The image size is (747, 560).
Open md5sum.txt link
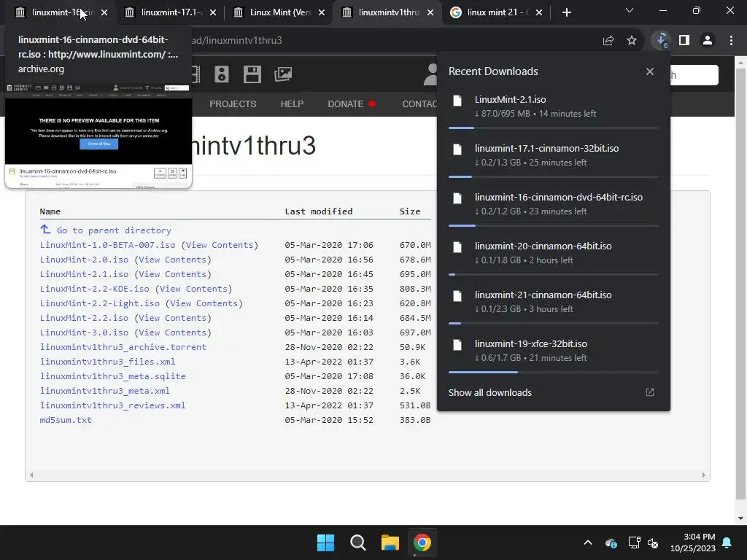tap(66, 420)
